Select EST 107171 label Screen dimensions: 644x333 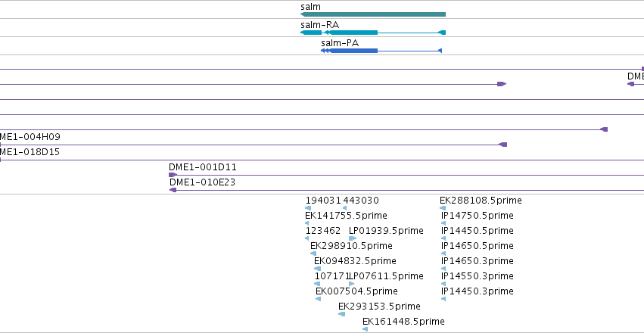(331, 276)
